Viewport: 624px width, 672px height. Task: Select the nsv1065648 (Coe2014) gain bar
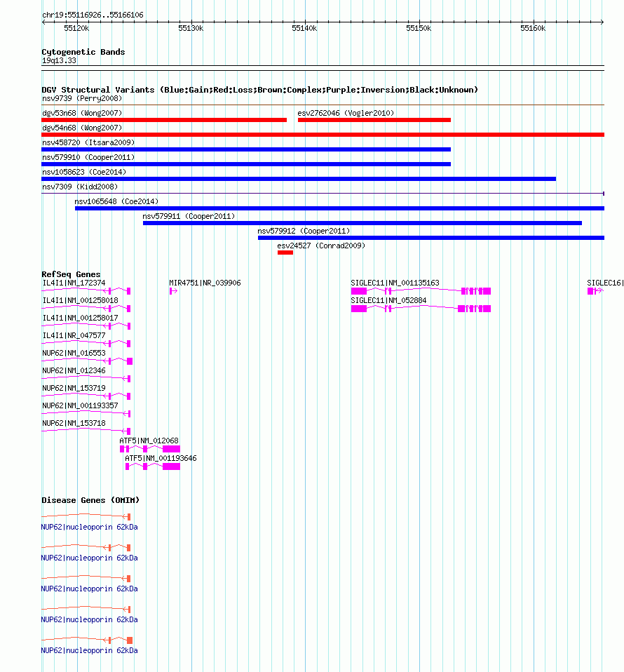tap(339, 208)
